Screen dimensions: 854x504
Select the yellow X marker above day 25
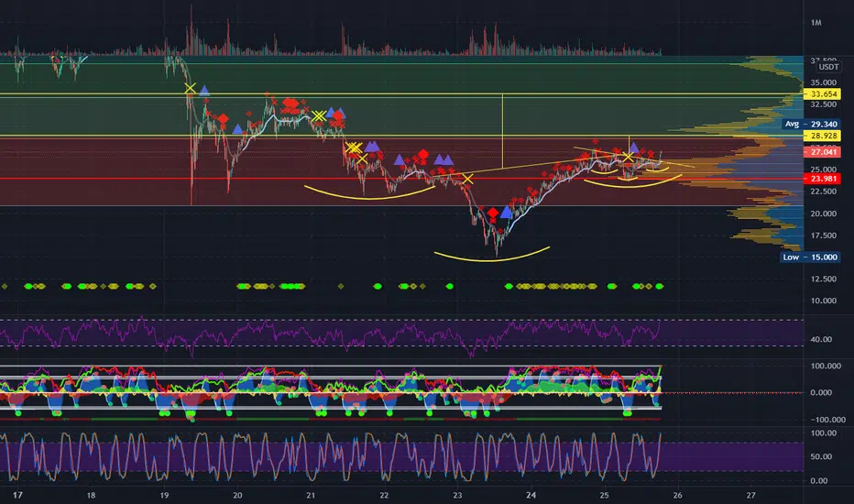(628, 157)
